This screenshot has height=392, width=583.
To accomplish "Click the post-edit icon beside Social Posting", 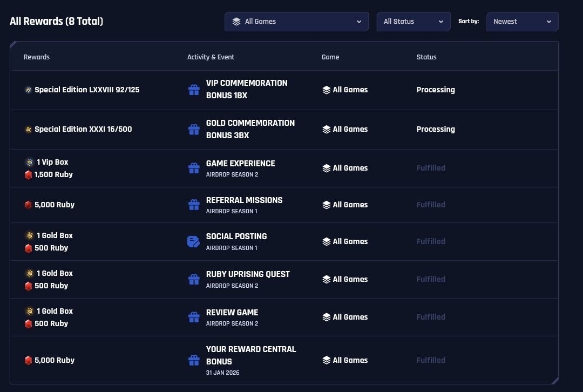I will (x=193, y=242).
